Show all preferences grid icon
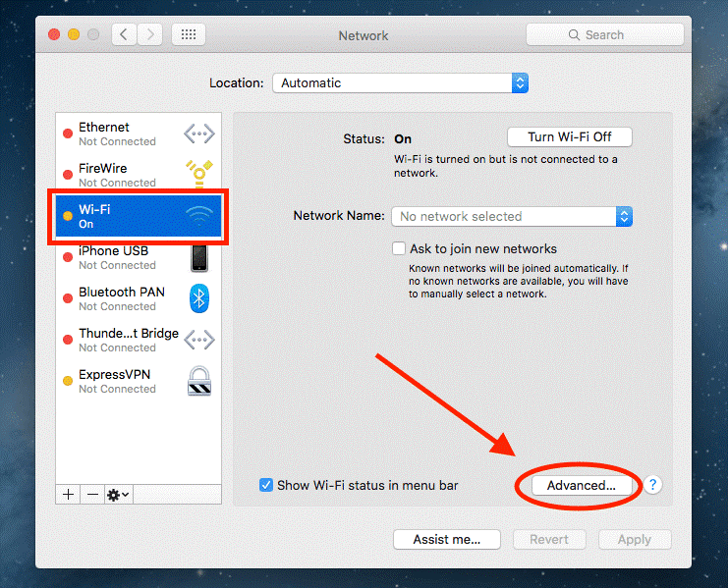 point(188,35)
